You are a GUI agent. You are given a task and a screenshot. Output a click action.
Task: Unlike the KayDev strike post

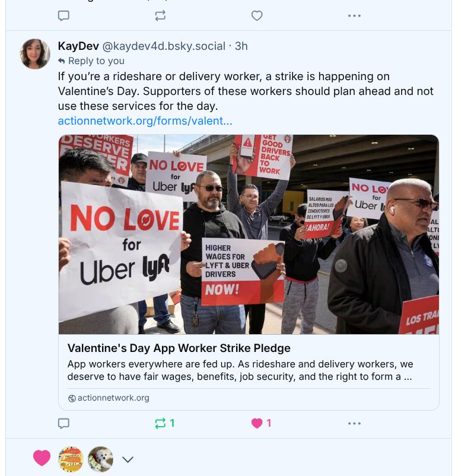point(261,423)
